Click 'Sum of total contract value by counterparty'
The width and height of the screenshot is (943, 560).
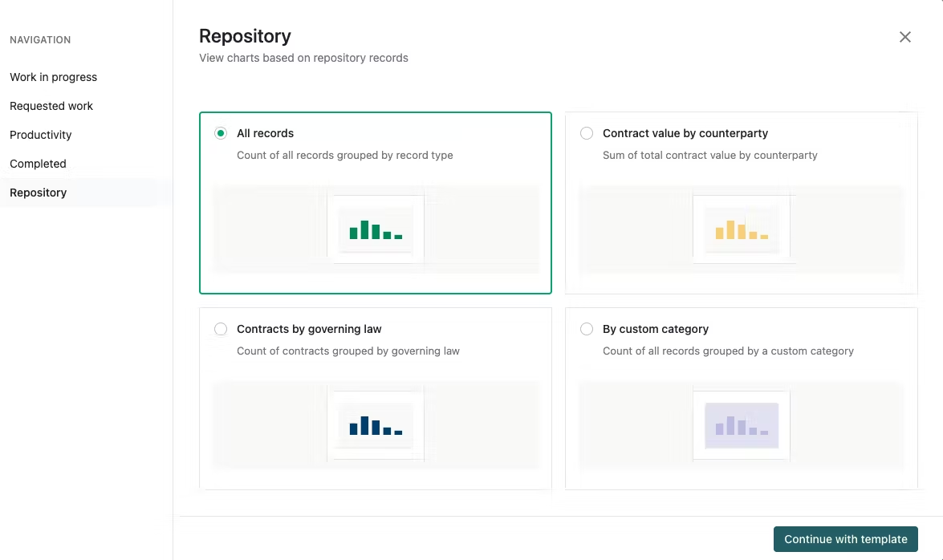tap(709, 155)
